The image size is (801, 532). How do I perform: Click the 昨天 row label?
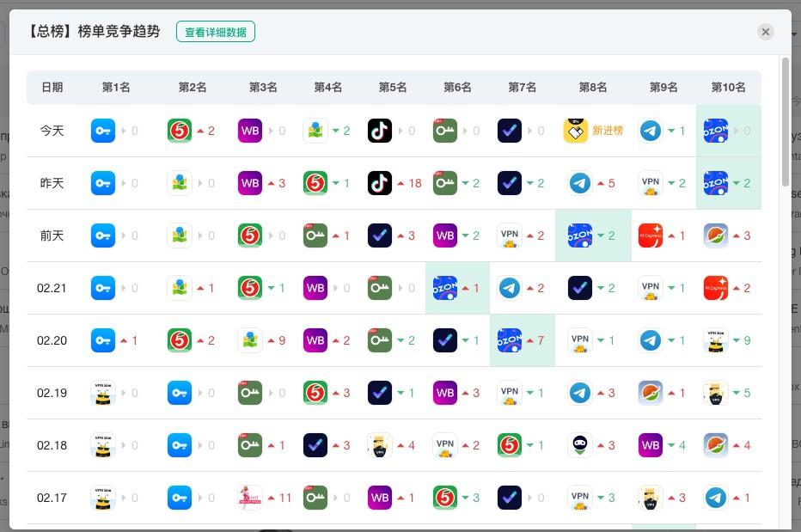[x=52, y=183]
